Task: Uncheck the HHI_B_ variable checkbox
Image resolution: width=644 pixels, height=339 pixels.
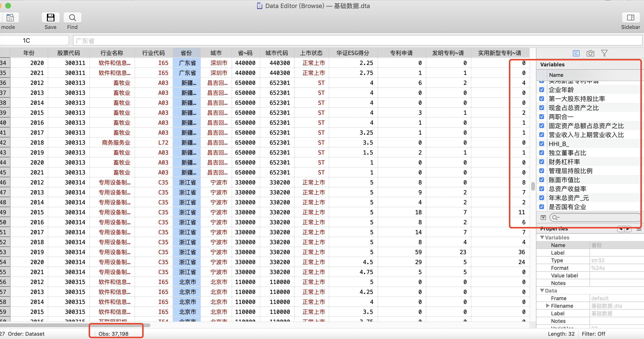Action: click(x=541, y=144)
